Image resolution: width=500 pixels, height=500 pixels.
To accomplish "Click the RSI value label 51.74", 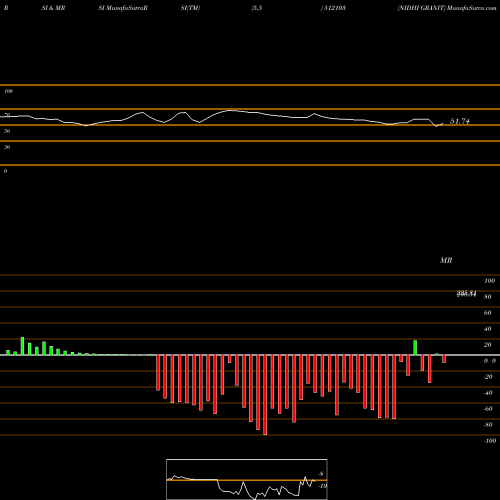I will click(460, 121).
